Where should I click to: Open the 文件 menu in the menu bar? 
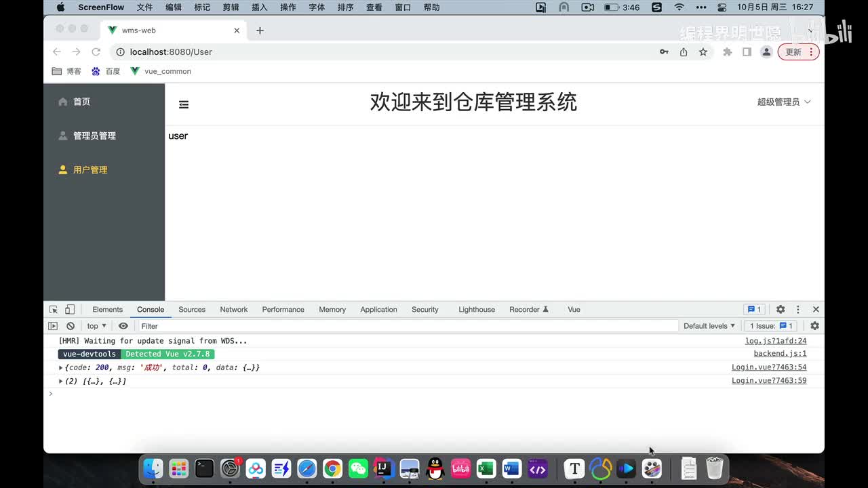tap(145, 7)
